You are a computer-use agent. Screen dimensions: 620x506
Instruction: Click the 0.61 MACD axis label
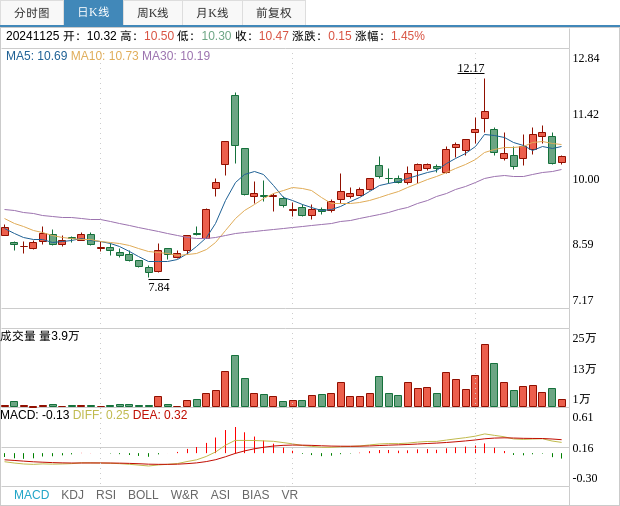(x=583, y=417)
